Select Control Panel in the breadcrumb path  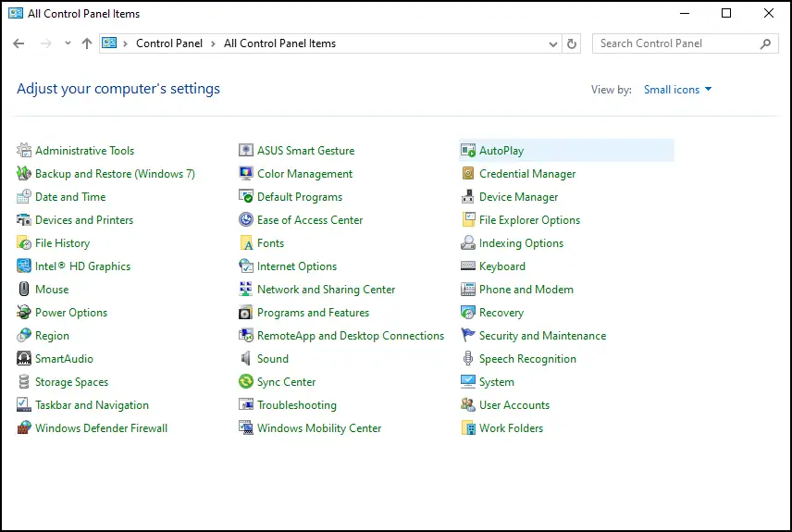[x=169, y=43]
